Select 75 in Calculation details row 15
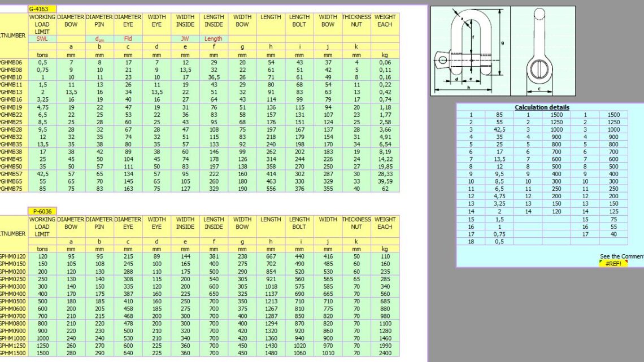 [x=613, y=219]
